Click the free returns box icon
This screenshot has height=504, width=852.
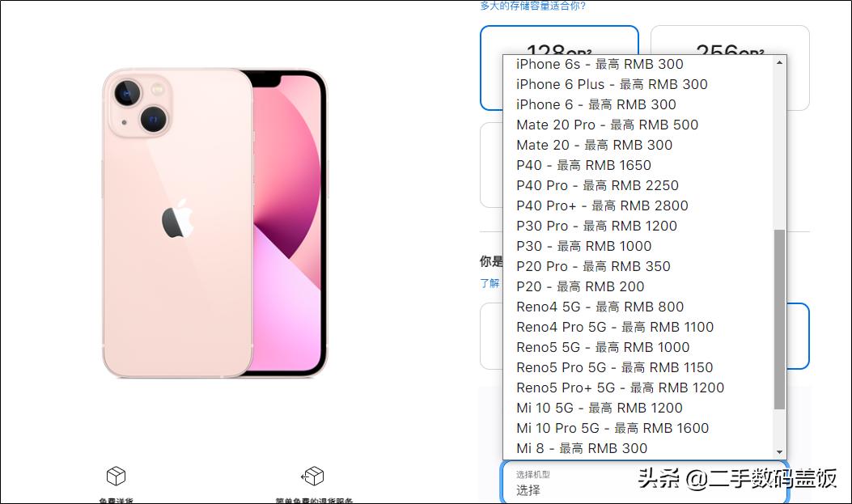[x=312, y=476]
